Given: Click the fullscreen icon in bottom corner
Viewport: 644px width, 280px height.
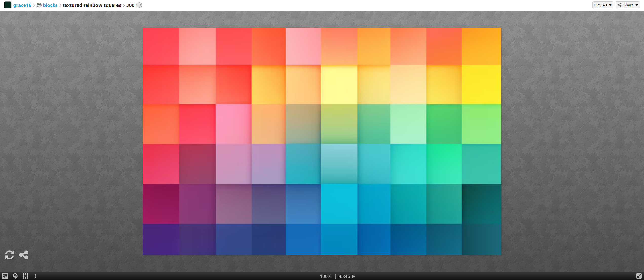Looking at the screenshot, I should (x=639, y=276).
